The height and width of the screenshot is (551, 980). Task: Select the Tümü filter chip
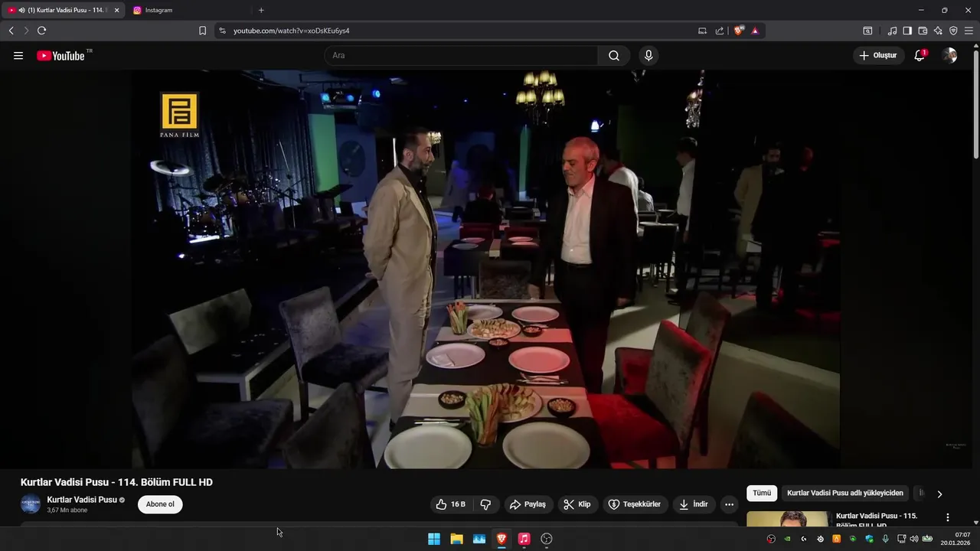coord(762,493)
